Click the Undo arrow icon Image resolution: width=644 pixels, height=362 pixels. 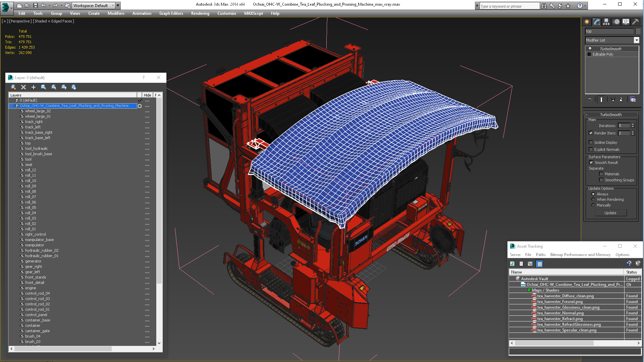coord(43,5)
